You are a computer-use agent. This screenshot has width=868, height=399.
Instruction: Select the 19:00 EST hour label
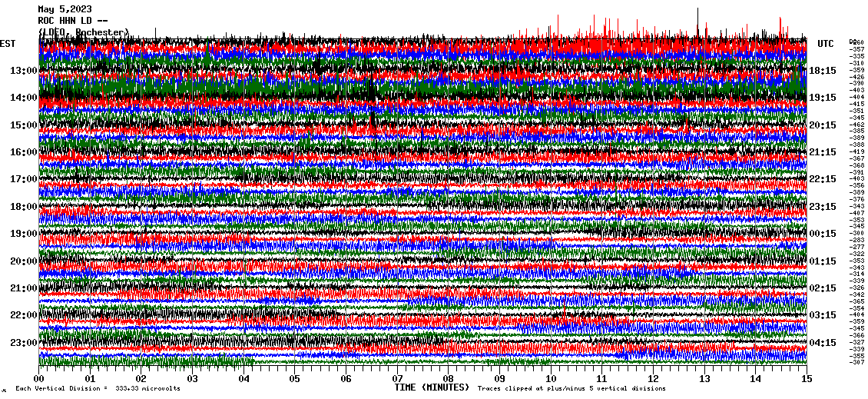point(24,234)
